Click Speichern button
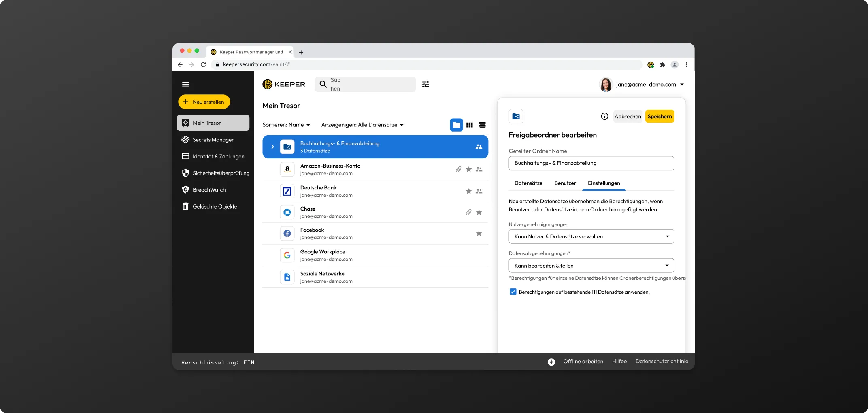868x413 pixels. click(660, 116)
